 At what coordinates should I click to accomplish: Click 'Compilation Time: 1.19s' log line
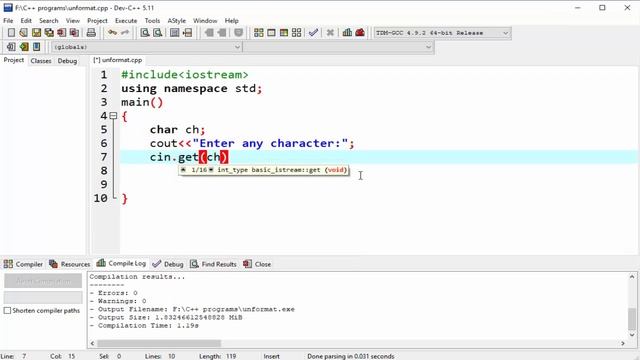pos(144,326)
